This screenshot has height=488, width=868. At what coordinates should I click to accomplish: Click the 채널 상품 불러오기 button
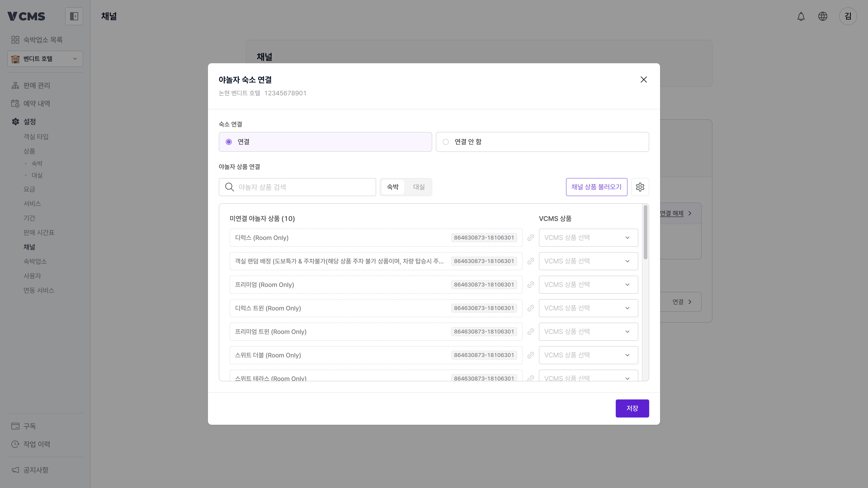pos(597,187)
